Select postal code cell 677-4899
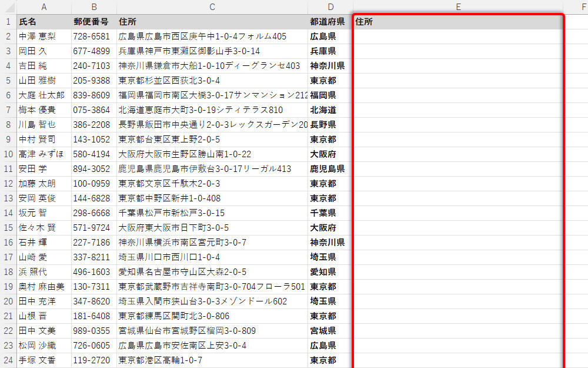 [x=94, y=51]
